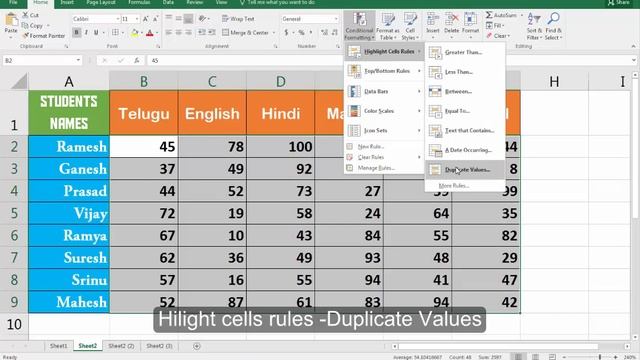640x360 pixels.
Task: Open the Page Layout ribbon tab
Action: (101, 2)
